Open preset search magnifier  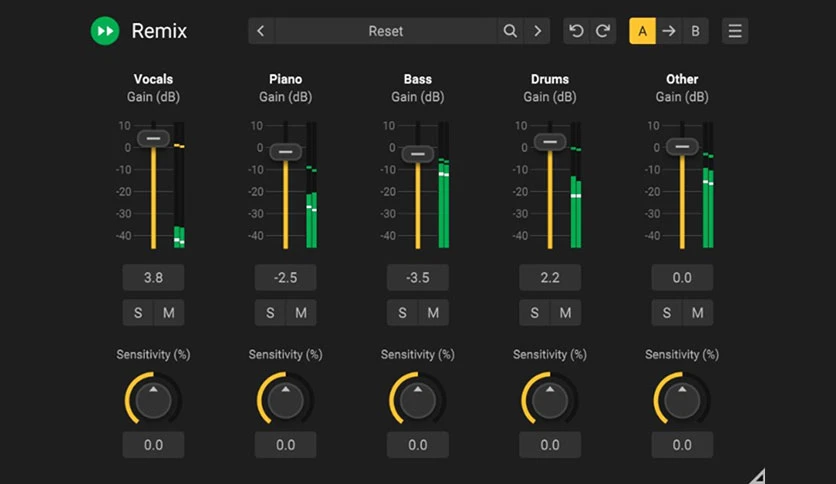[510, 31]
